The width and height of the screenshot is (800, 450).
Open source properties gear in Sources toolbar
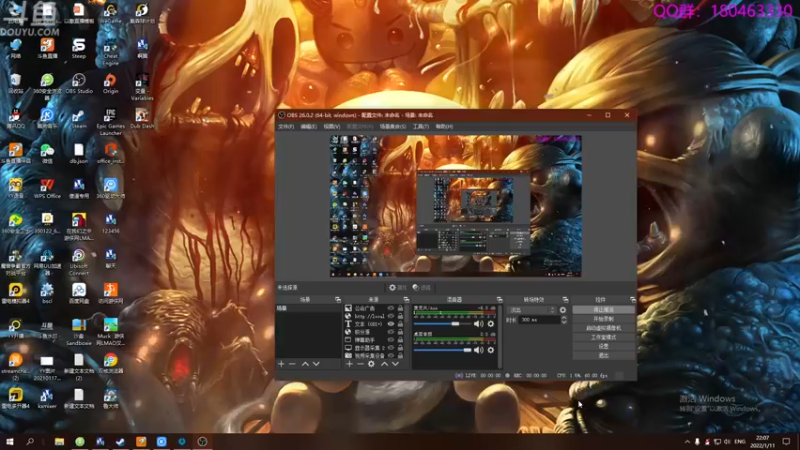pyautogui.click(x=371, y=364)
